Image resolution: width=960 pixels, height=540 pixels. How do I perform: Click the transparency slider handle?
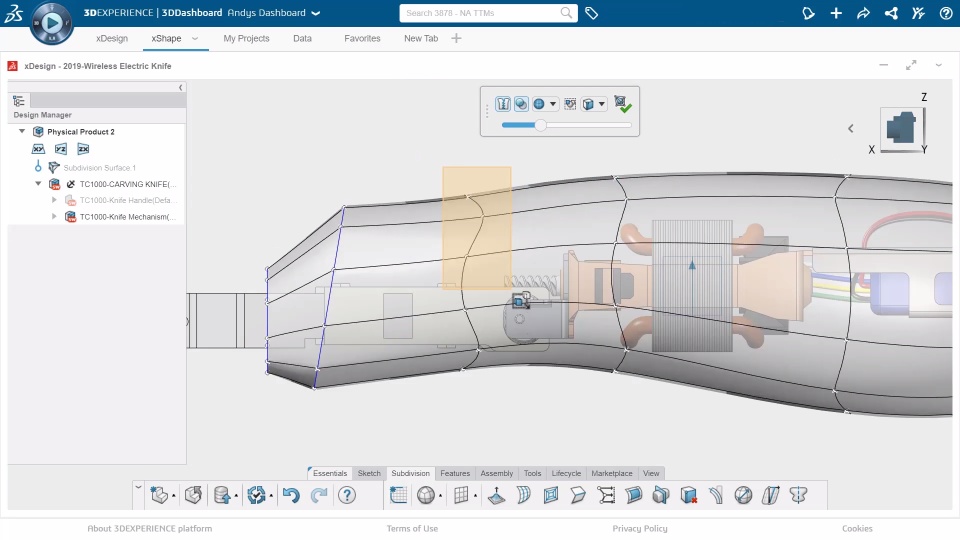pos(541,125)
